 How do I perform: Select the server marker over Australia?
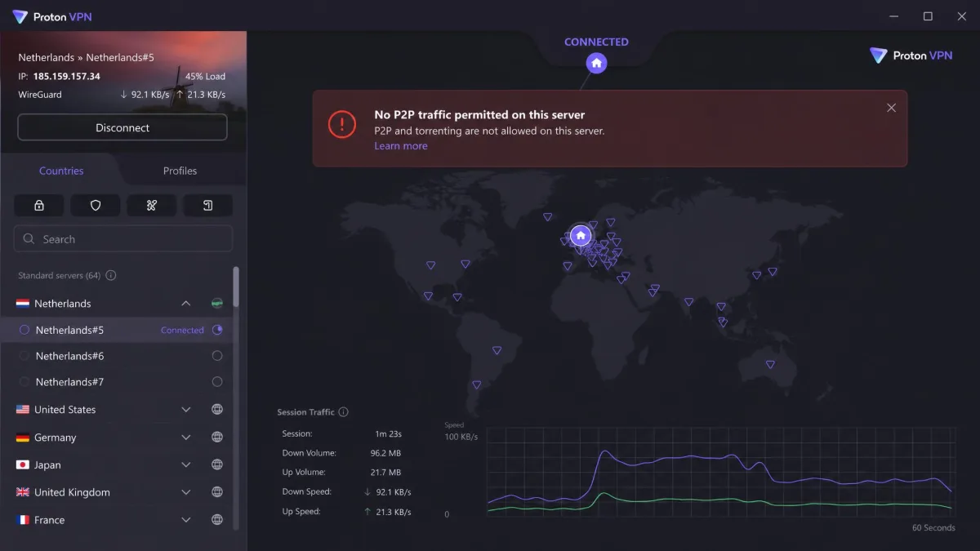770,365
